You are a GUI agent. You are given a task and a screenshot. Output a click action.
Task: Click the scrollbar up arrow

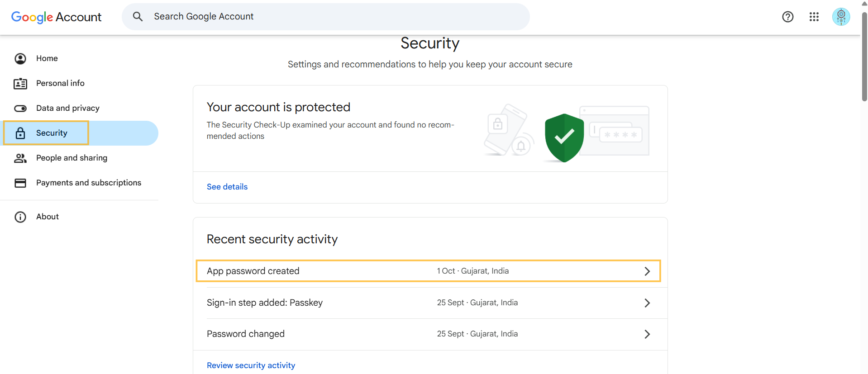point(864,4)
